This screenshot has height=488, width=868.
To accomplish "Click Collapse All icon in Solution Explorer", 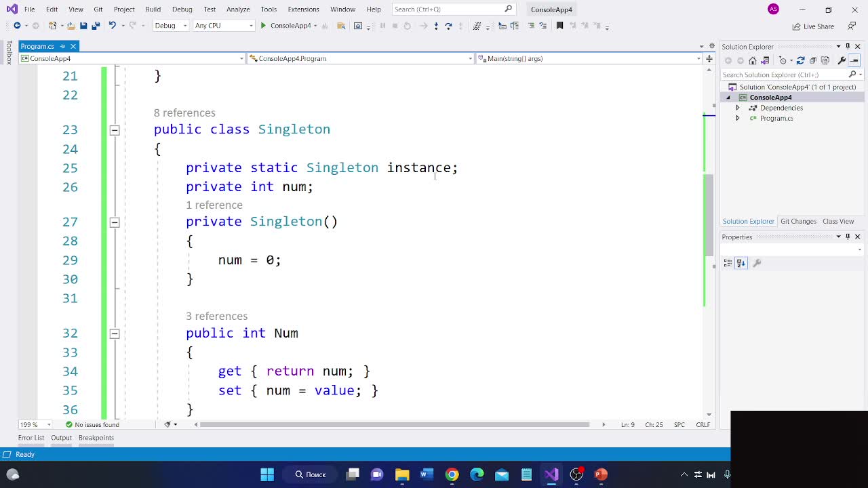I will [x=812, y=60].
